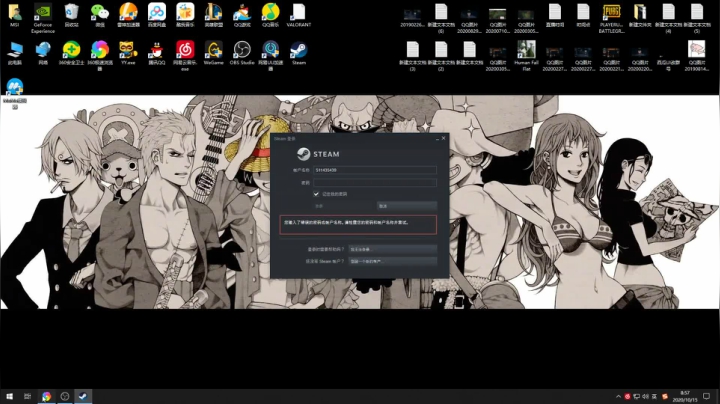Open the orange K music app icon

pyautogui.click(x=185, y=15)
